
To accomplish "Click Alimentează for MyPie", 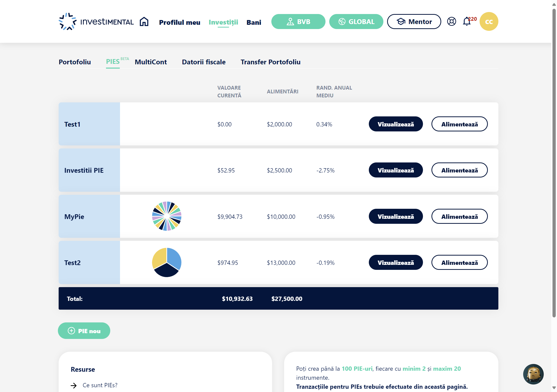I will click(x=460, y=216).
